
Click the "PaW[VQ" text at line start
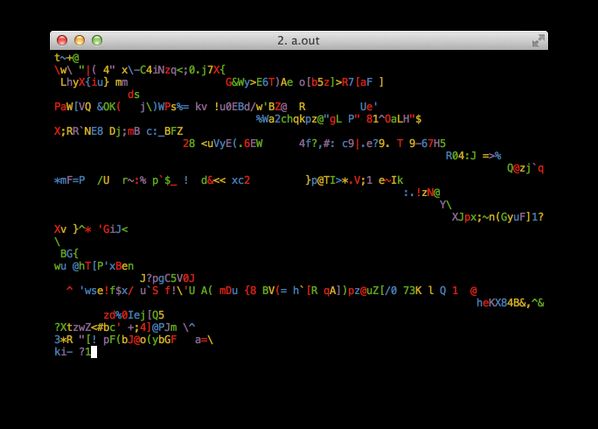(72, 106)
